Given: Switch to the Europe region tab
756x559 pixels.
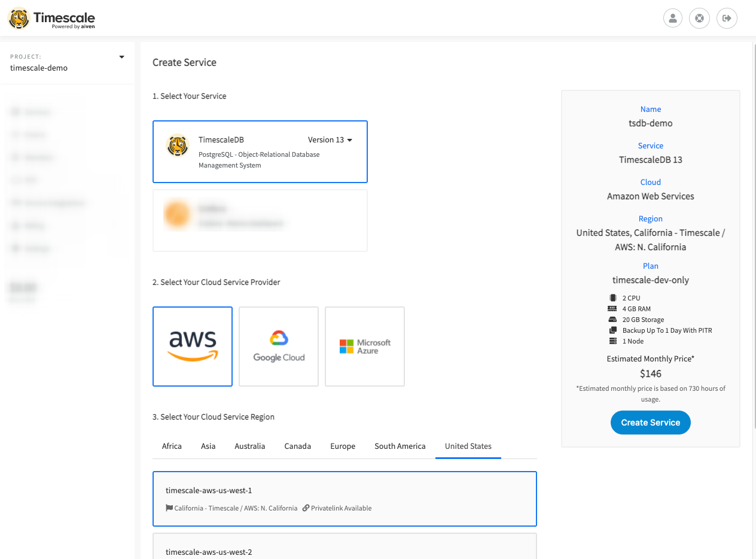Looking at the screenshot, I should pyautogui.click(x=343, y=446).
